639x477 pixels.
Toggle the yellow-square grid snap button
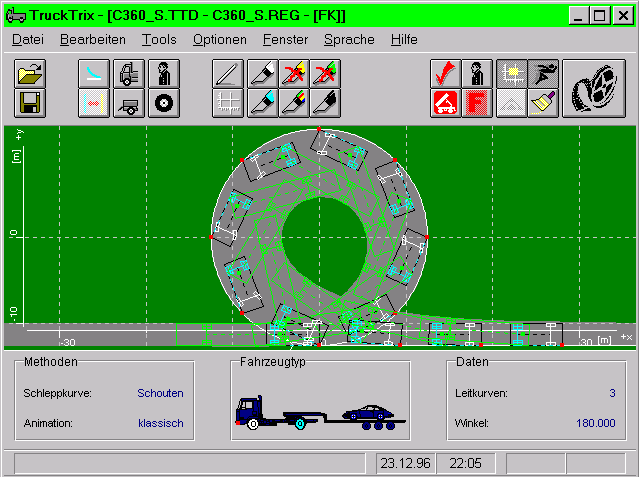tap(512, 74)
